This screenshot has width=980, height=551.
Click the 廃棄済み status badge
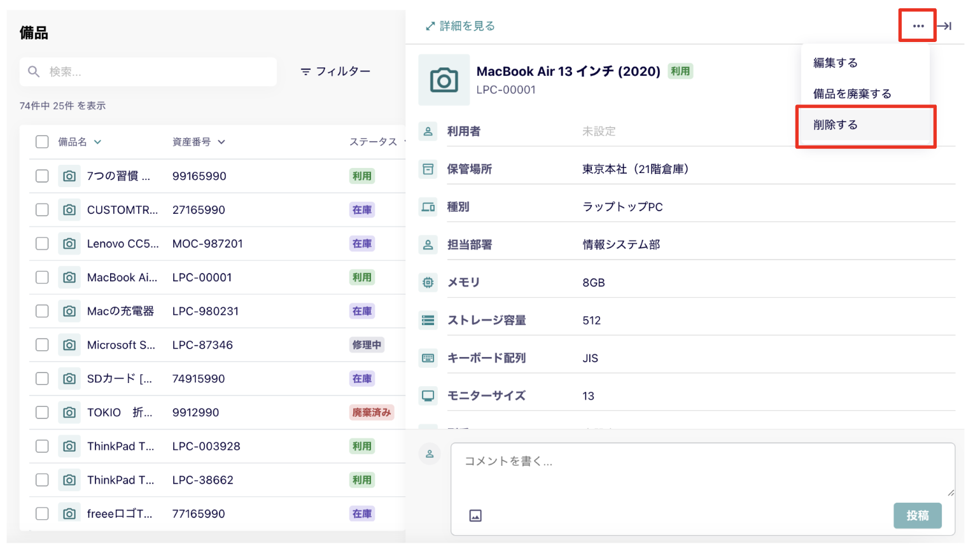(x=372, y=412)
